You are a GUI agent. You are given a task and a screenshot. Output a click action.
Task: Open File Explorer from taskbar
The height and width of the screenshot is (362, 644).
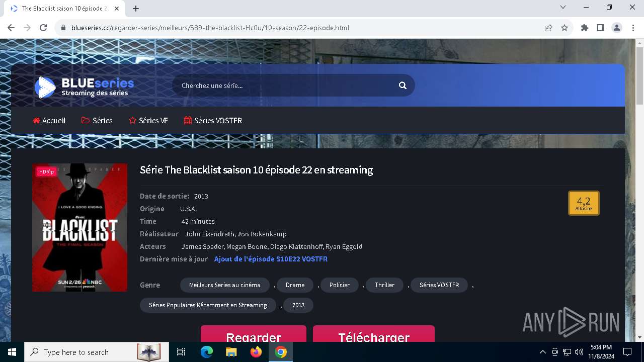coord(231,352)
